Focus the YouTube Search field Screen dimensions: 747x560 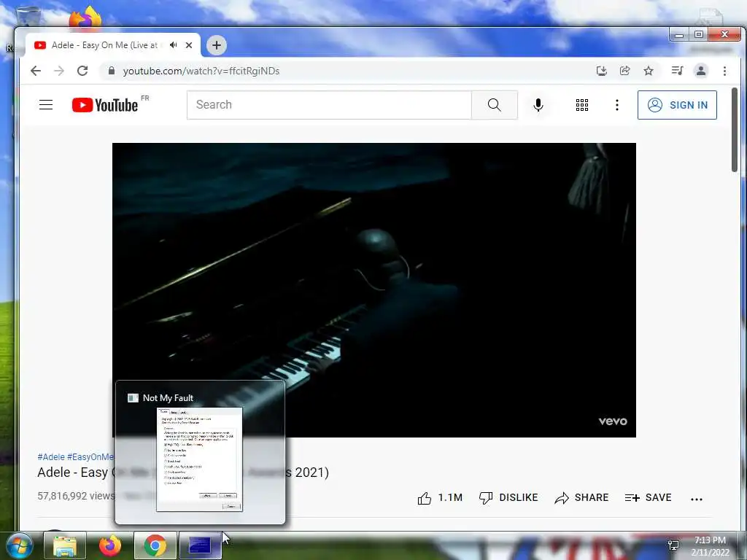click(329, 105)
